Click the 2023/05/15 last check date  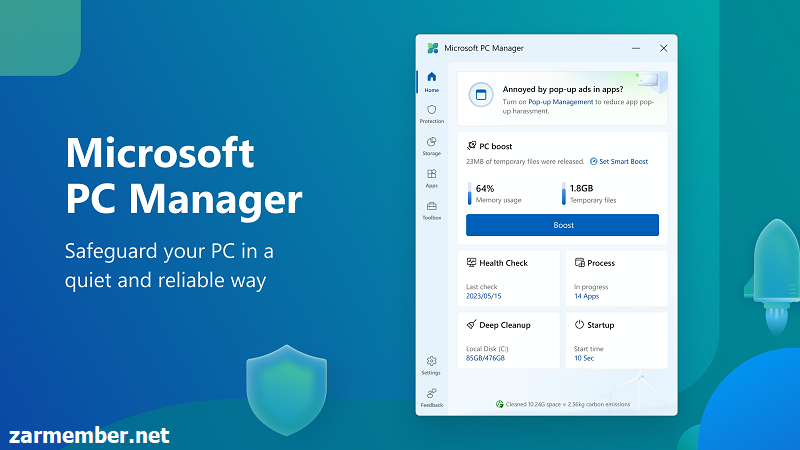484,296
